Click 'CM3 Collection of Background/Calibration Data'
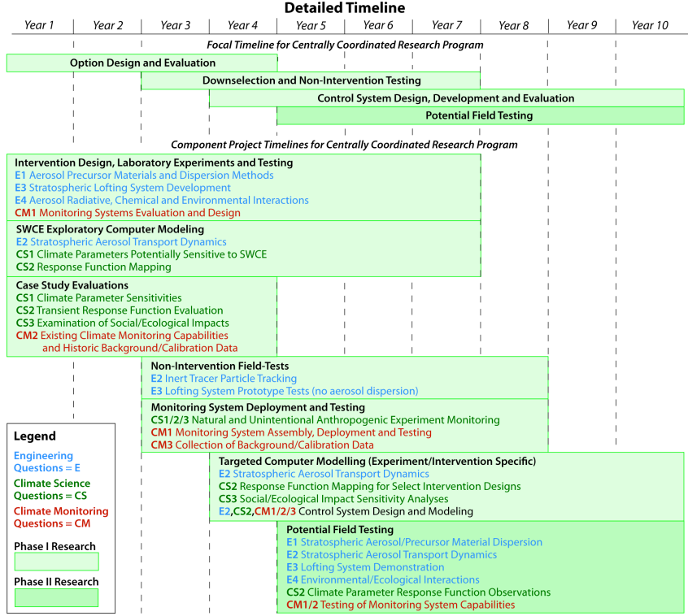Image resolution: width=688 pixels, height=616 pixels. click(x=263, y=445)
